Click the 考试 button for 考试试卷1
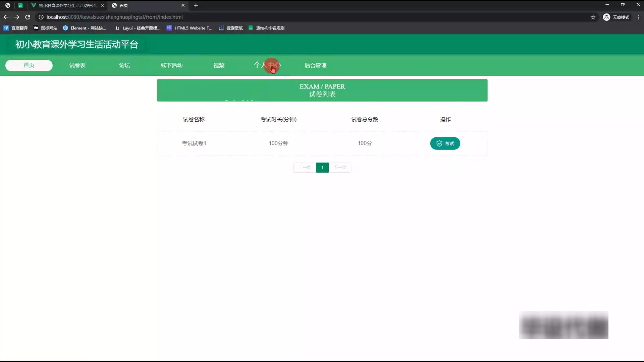The height and width of the screenshot is (362, 644). pos(445,143)
